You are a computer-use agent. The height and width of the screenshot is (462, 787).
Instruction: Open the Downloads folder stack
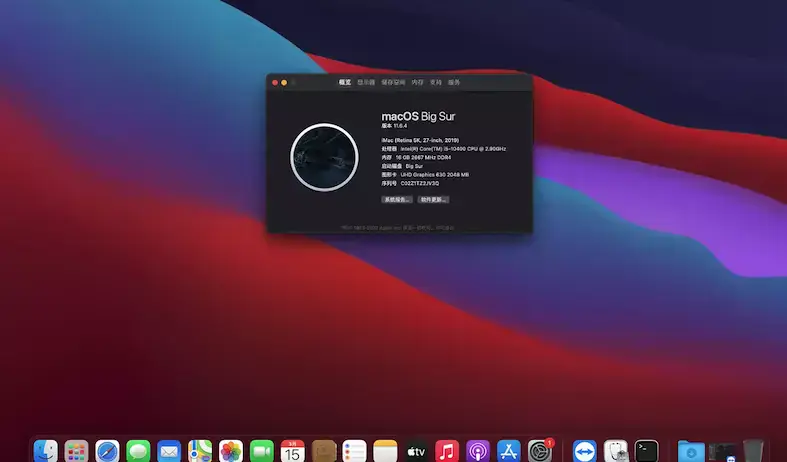(x=691, y=451)
